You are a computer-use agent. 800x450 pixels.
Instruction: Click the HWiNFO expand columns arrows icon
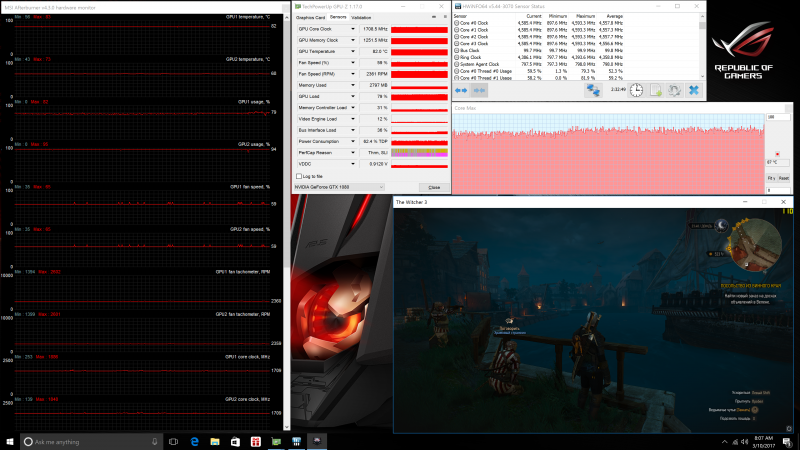(461, 90)
